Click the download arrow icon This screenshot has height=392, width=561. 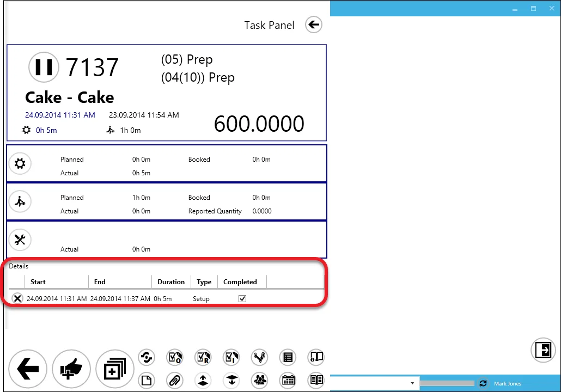[x=231, y=380]
